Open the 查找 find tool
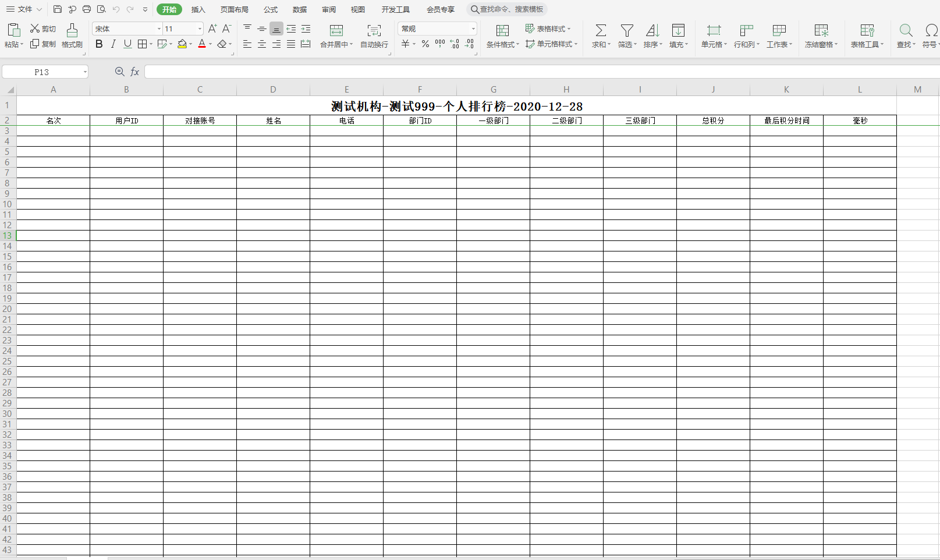The height and width of the screenshot is (560, 940). [x=906, y=36]
